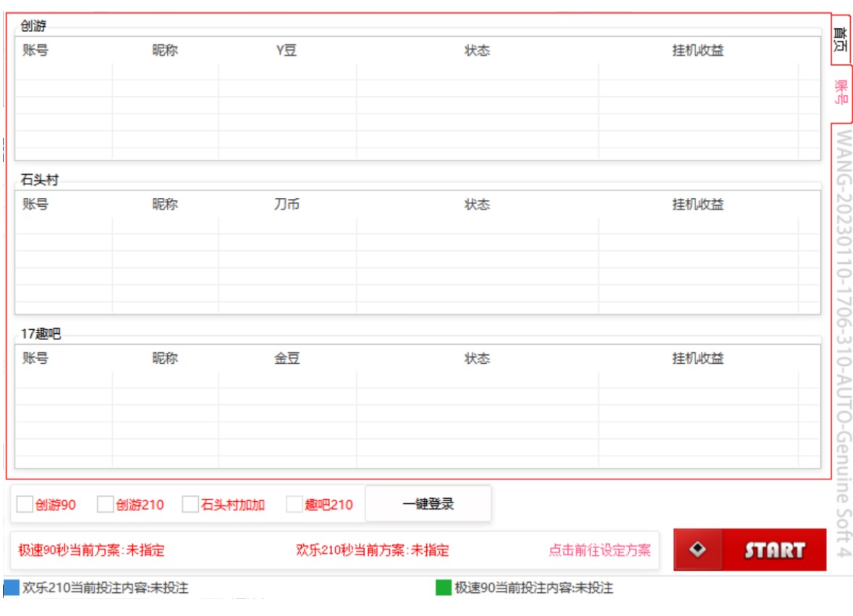This screenshot has width=853, height=616.
Task: Click 挂机收益 header in 石头村 table
Action: click(x=698, y=205)
